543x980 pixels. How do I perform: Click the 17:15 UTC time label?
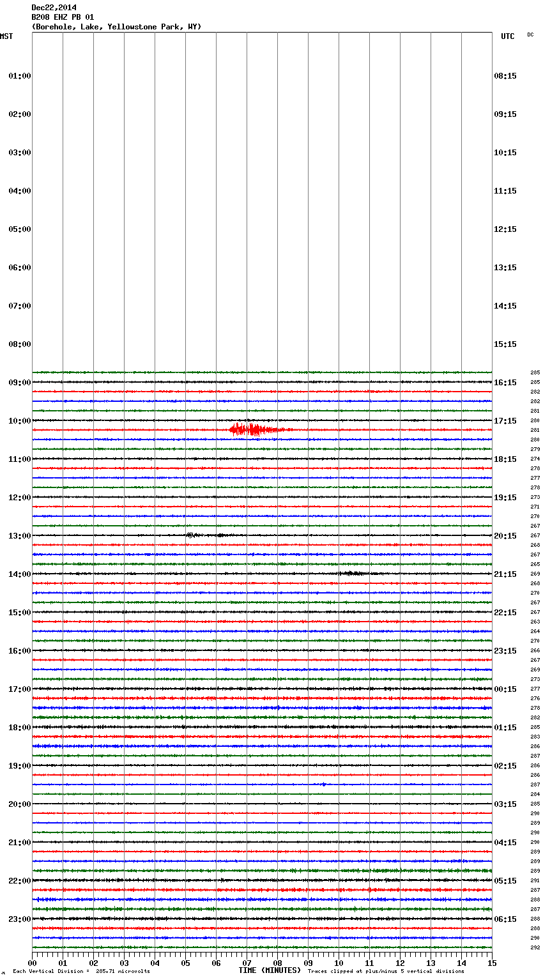[x=505, y=421]
